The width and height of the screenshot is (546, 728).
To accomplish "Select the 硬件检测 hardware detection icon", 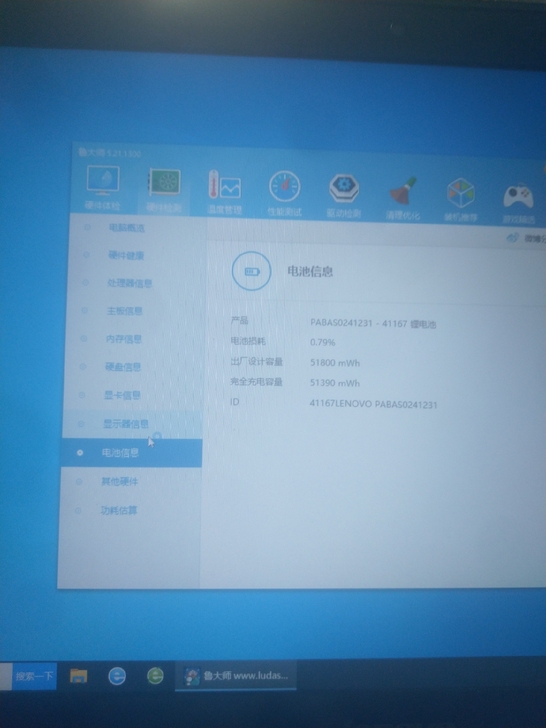I will pyautogui.click(x=164, y=189).
